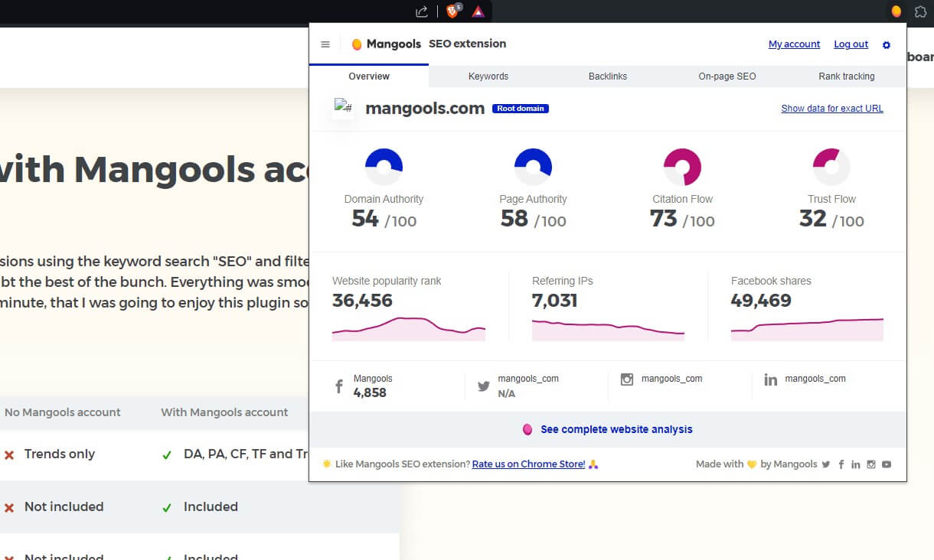Open the extension settings gear

click(x=887, y=45)
